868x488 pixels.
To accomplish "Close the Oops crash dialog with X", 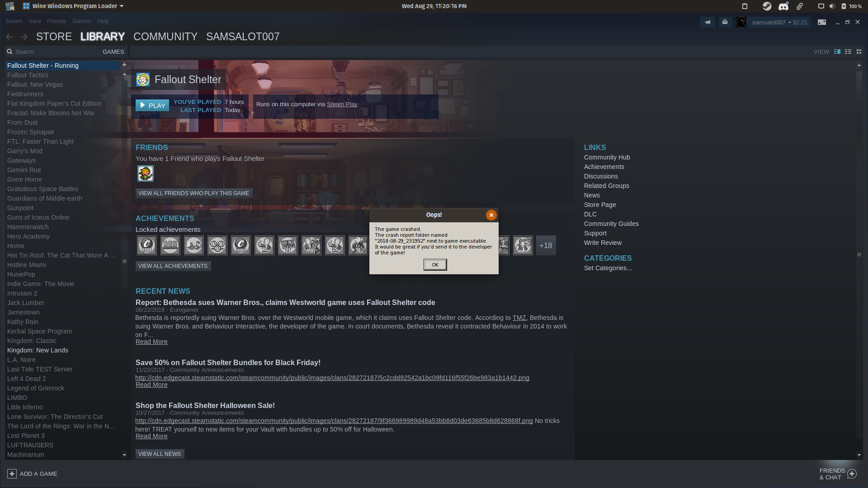I will pos(491,215).
